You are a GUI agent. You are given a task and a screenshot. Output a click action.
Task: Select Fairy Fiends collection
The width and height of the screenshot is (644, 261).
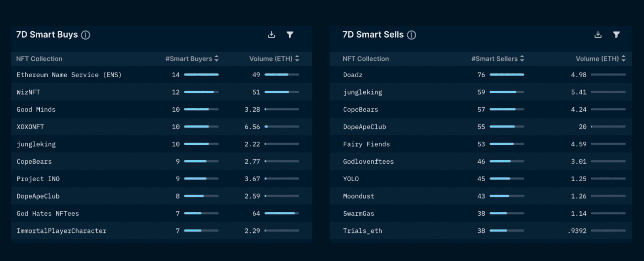coord(366,144)
